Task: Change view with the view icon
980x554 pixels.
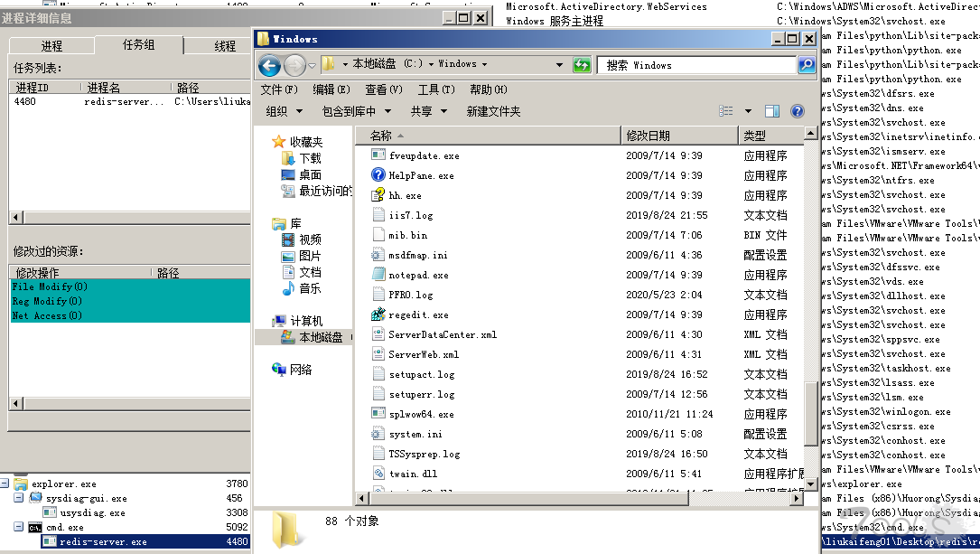Action: tap(726, 111)
